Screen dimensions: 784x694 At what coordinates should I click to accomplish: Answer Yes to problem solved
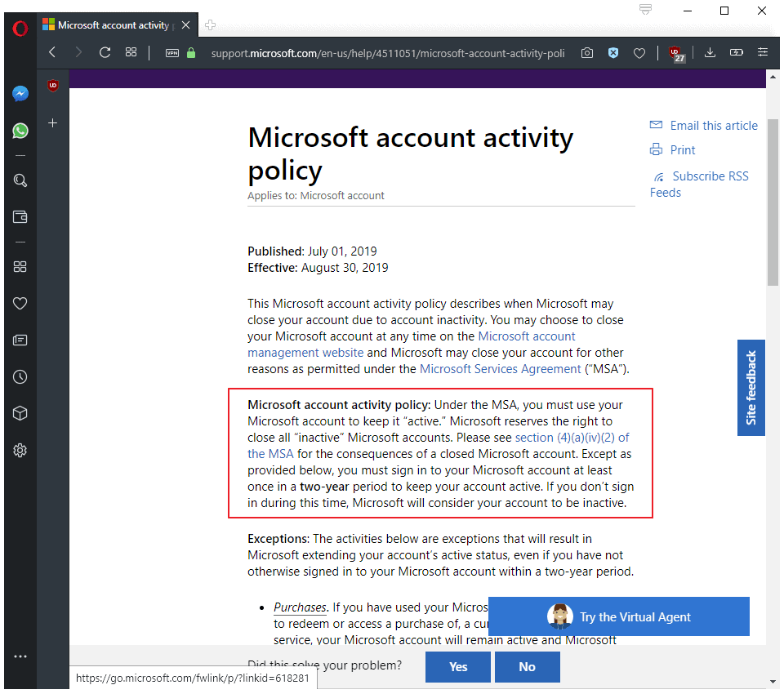click(x=458, y=666)
